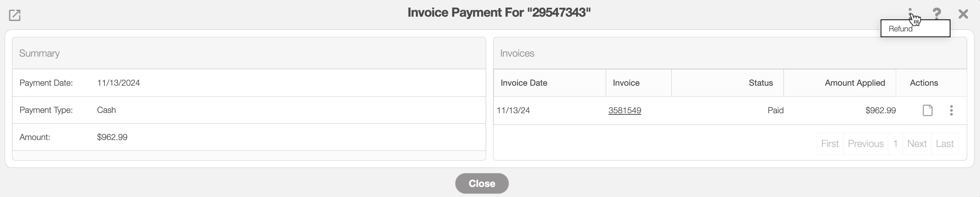The width and height of the screenshot is (980, 197).
Task: Open invoice 3581549 link
Action: [x=624, y=111]
